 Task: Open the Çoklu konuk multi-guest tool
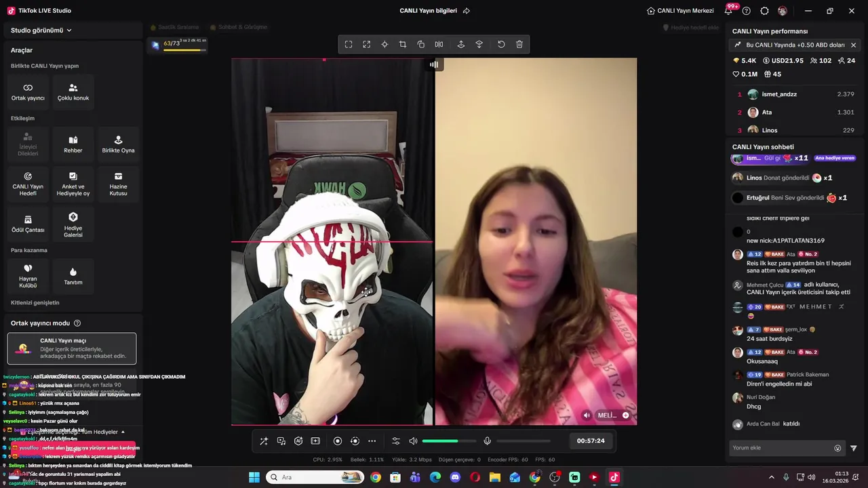[73, 92]
